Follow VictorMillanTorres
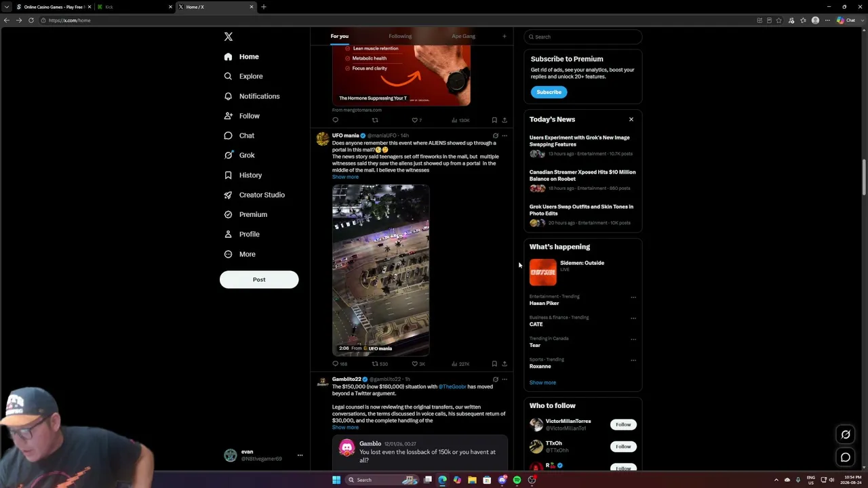 [x=623, y=424]
